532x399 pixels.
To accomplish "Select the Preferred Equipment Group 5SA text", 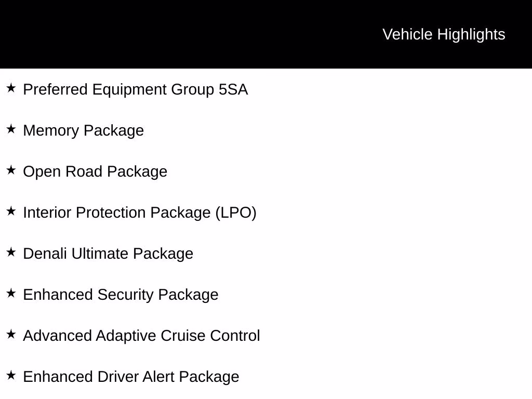I will 136,90.
